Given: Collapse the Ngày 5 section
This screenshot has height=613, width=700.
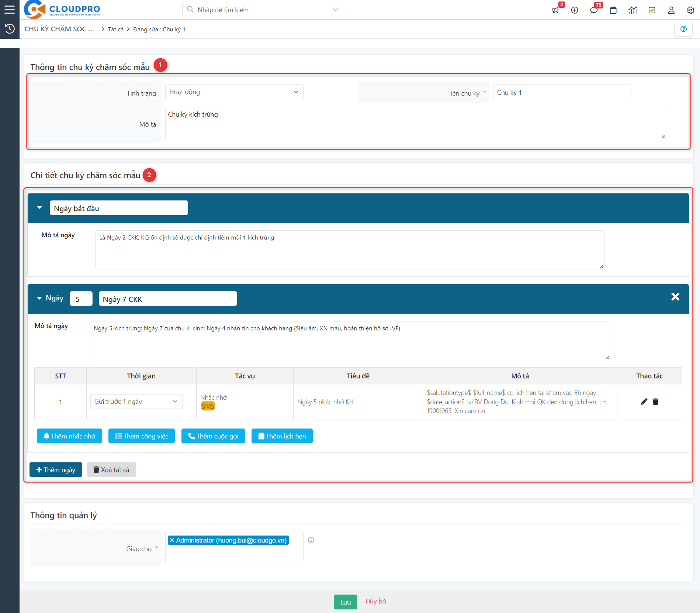Looking at the screenshot, I should click(x=39, y=298).
